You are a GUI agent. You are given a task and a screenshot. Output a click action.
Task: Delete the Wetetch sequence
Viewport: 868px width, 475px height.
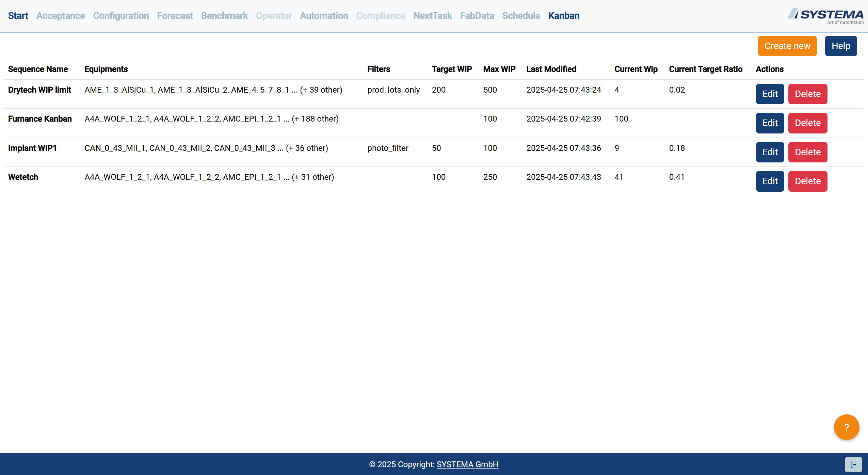807,181
